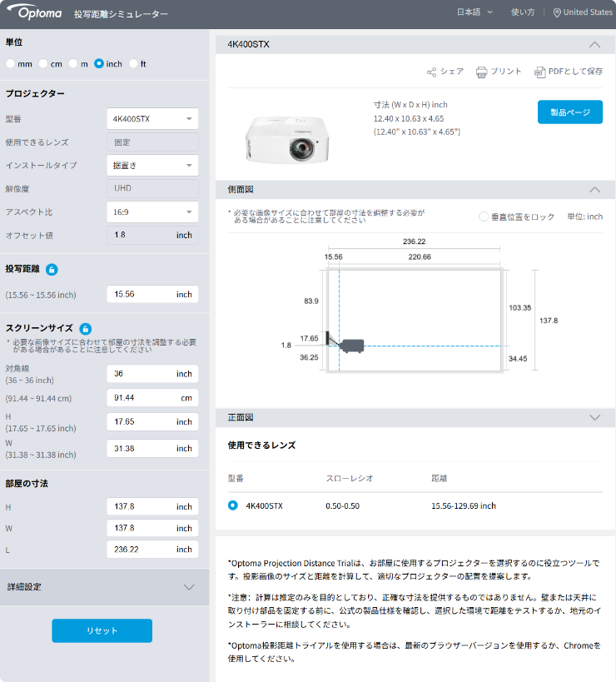Click the screen H 17.65 input field

[x=152, y=422]
